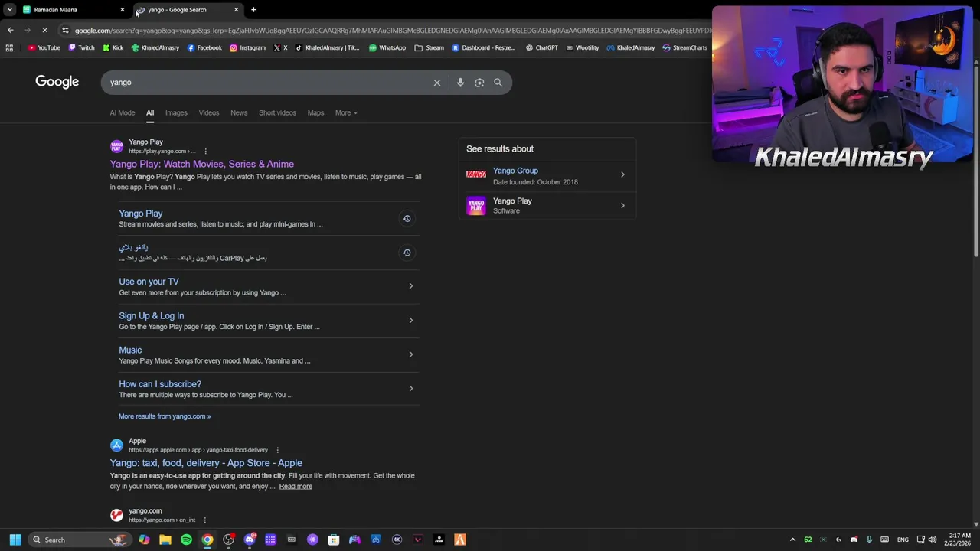Open File Explorer from taskbar

pos(165,540)
